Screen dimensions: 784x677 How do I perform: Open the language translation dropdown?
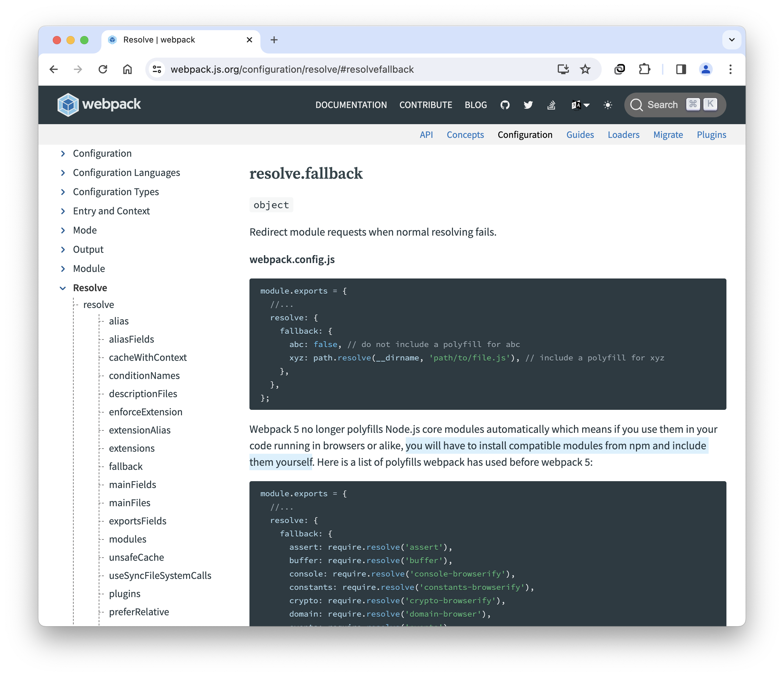[580, 105]
